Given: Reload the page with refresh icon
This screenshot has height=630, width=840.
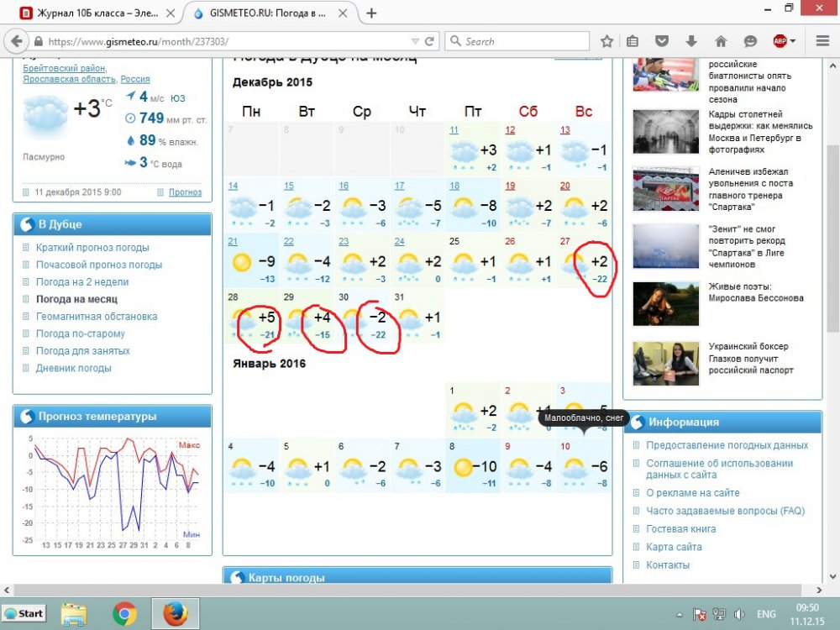Looking at the screenshot, I should [x=430, y=41].
